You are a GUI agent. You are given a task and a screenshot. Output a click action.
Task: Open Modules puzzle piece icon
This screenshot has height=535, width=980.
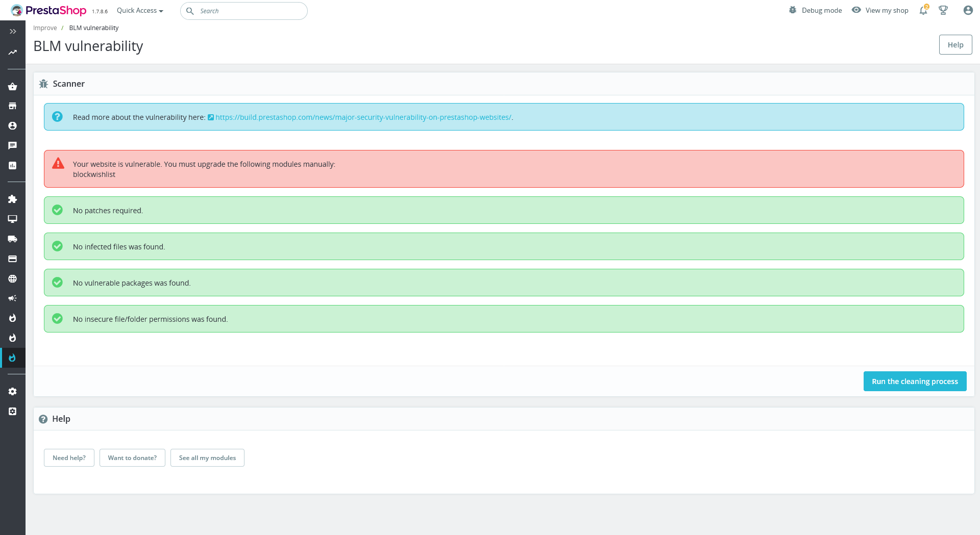[13, 199]
